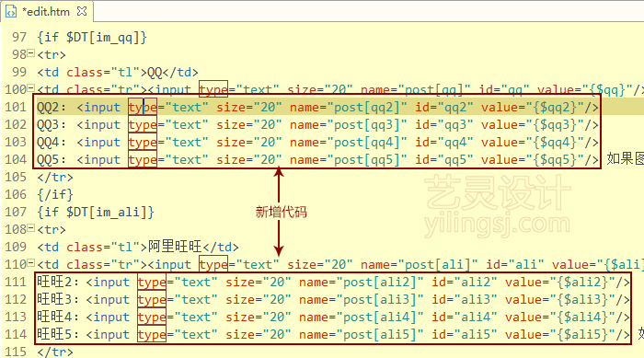Viewport: 644px width, 358px height.
Task: Click the 阿里旺旺 text on line 109
Action: (175, 247)
